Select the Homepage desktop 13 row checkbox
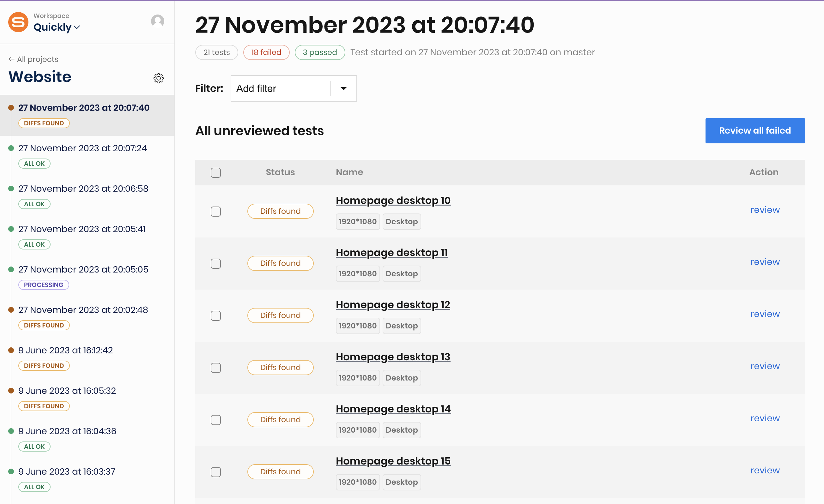Screen dimensions: 824x504 click(x=216, y=368)
